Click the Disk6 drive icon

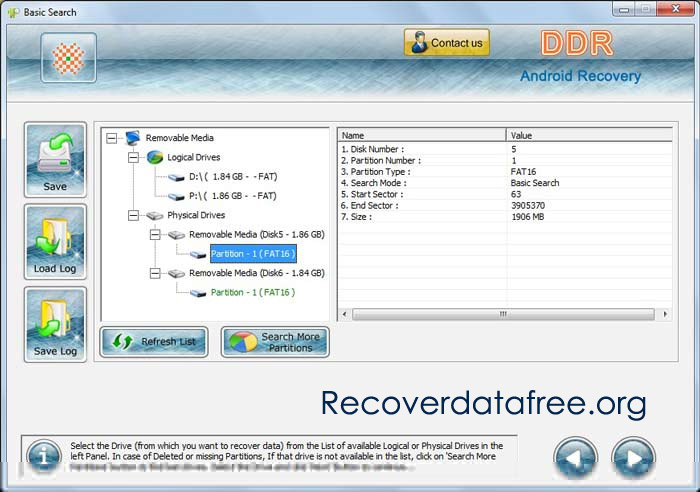coord(176,273)
